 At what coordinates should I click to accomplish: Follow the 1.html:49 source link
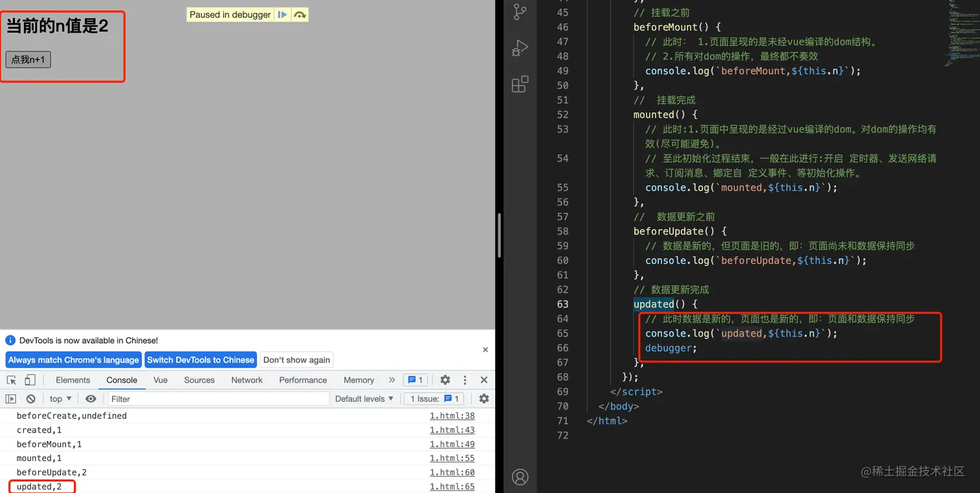(452, 444)
